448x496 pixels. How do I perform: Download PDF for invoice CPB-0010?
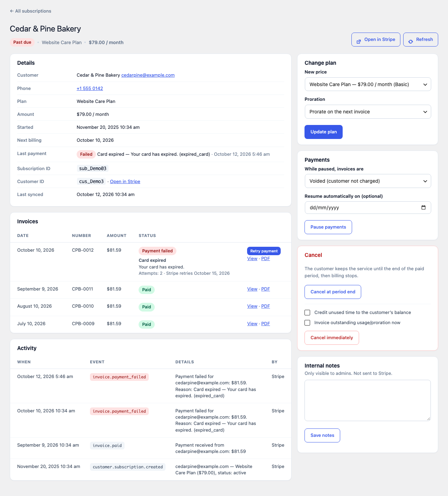click(266, 306)
